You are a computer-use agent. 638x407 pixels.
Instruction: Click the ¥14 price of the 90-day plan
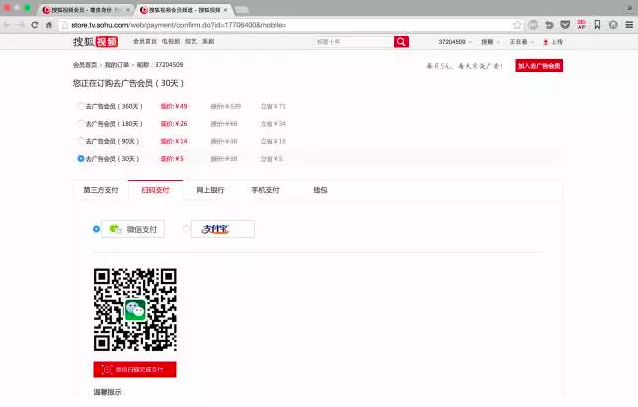point(174,141)
